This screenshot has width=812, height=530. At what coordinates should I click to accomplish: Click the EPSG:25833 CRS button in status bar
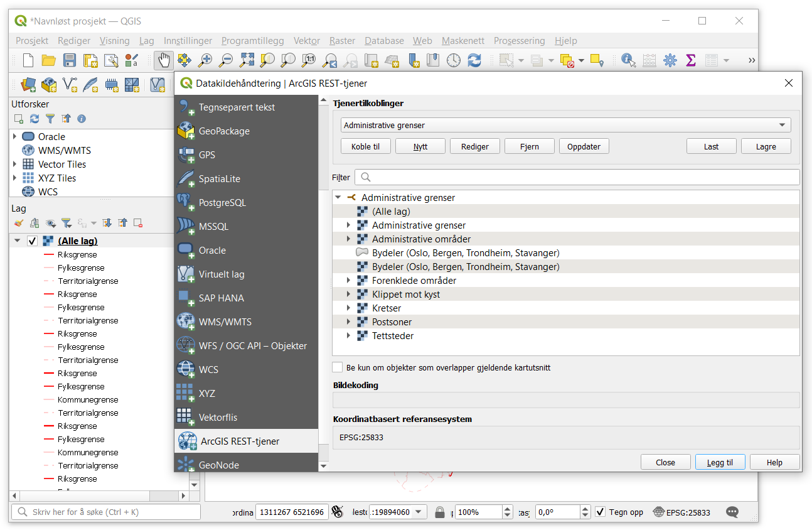(x=681, y=512)
